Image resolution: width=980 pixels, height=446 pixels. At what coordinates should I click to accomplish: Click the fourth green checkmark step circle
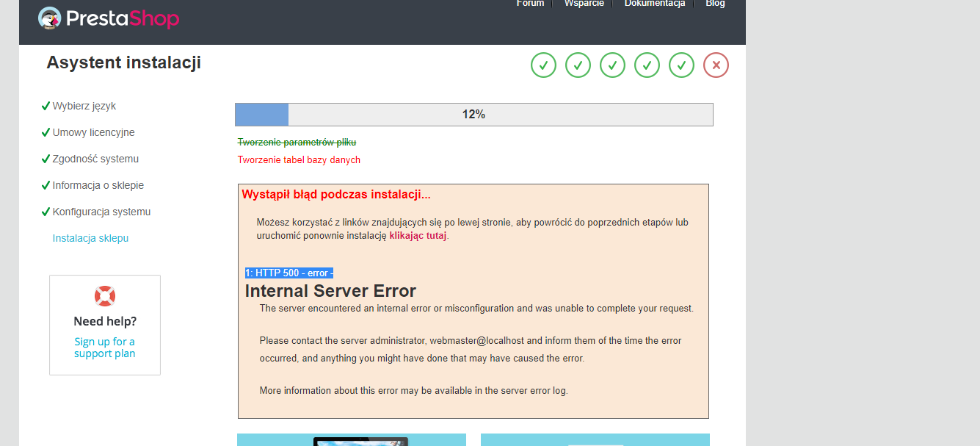click(x=647, y=65)
